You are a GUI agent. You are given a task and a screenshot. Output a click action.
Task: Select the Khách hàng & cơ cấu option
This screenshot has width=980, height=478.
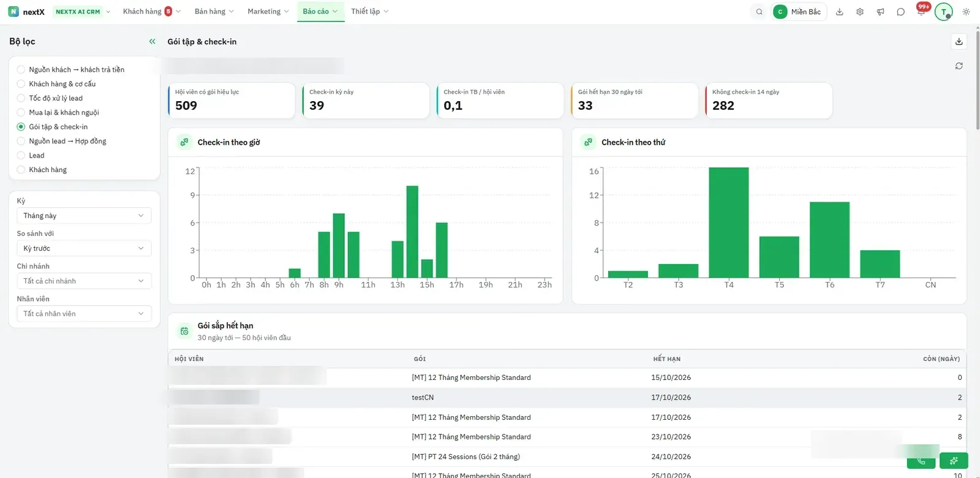56,84
